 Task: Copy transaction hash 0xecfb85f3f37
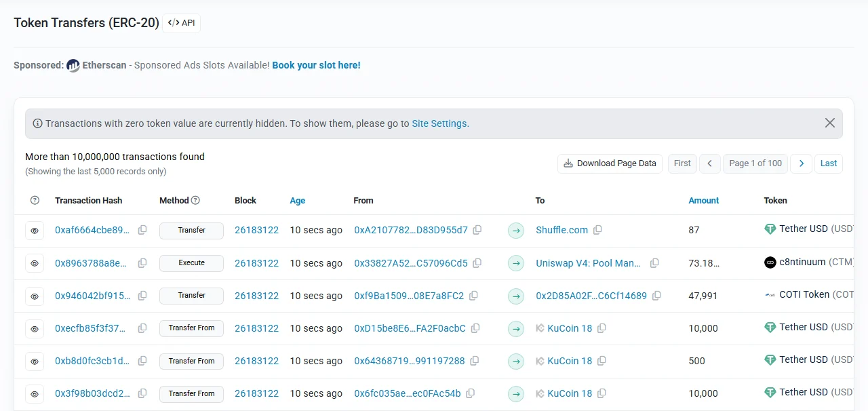click(142, 328)
